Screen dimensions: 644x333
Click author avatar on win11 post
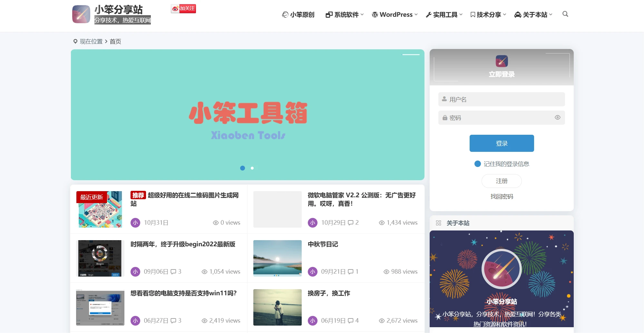pyautogui.click(x=135, y=321)
